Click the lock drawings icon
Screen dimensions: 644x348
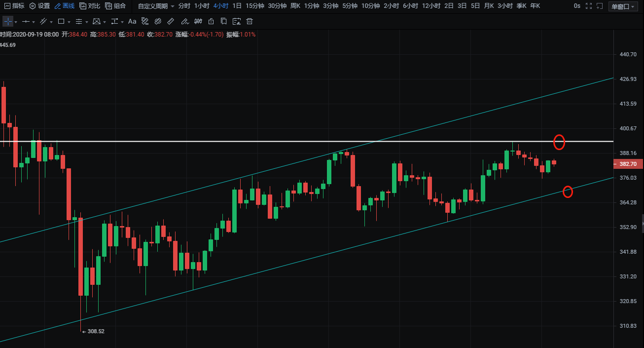point(211,22)
